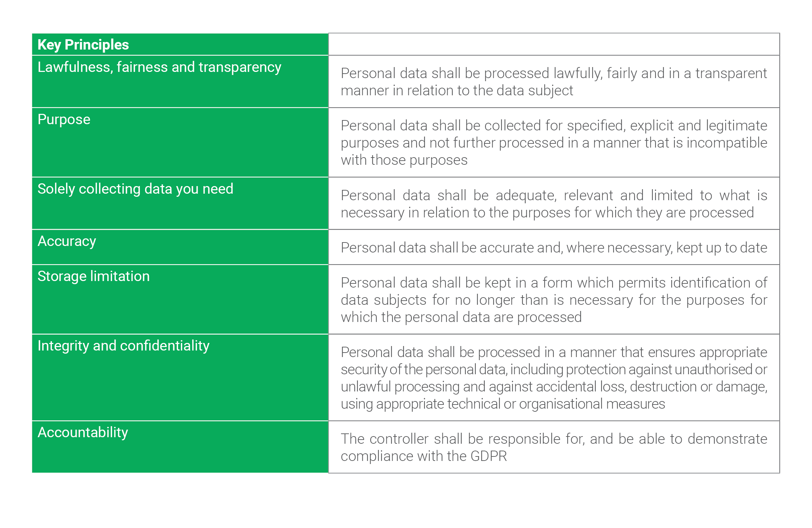The image size is (812, 528).
Task: Select 'with those purposes' text line
Action: pyautogui.click(x=404, y=160)
